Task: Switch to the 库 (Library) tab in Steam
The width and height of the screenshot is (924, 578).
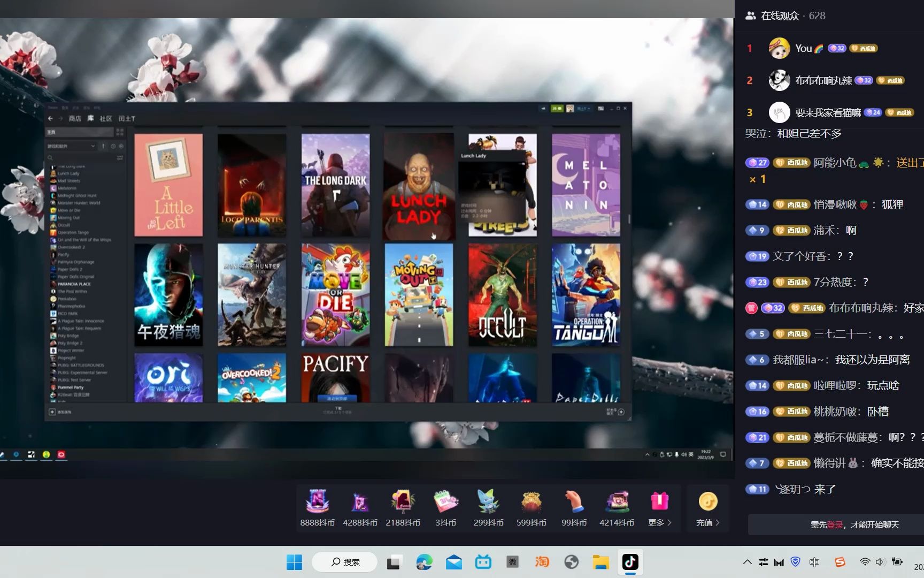Action: click(91, 118)
